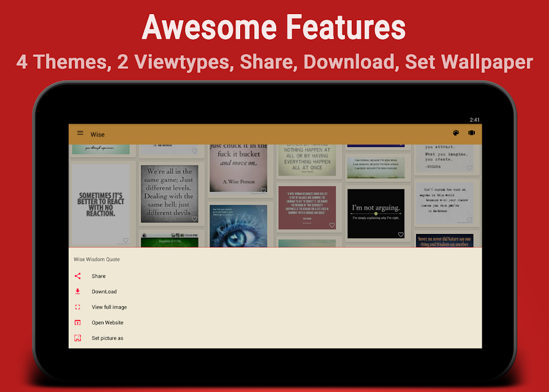549x392 pixels.
Task: Tap the Set picture as icon
Action: coord(78,337)
